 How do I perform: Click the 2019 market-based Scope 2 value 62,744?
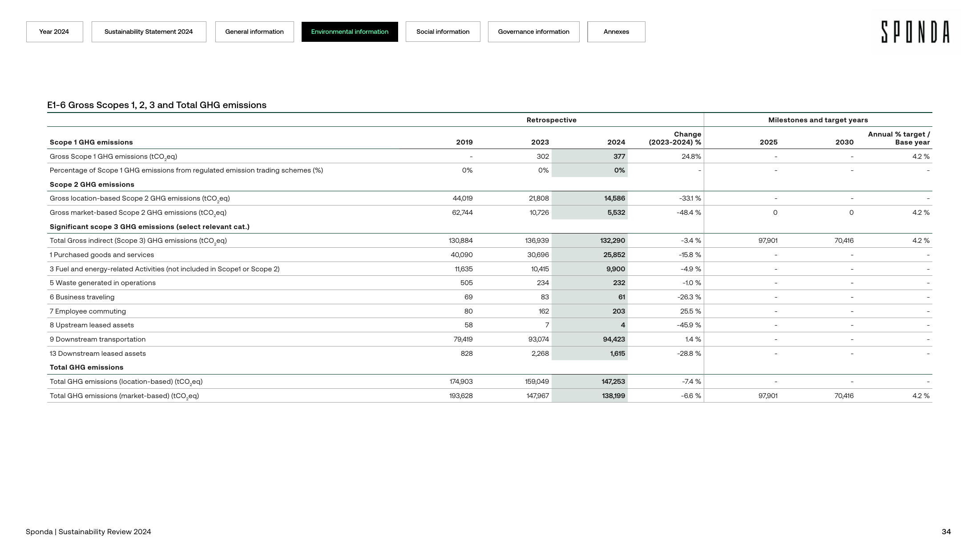(462, 213)
